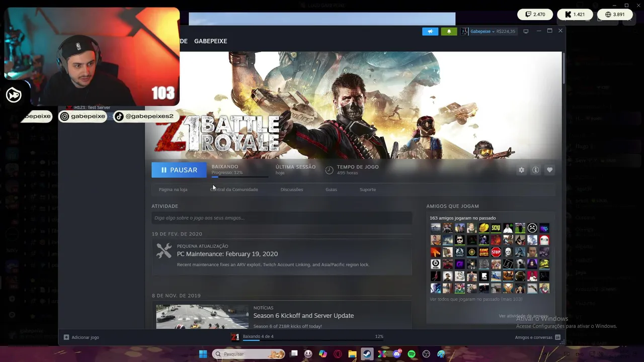
Task: Open Discord from the taskbar
Action: tap(397, 354)
